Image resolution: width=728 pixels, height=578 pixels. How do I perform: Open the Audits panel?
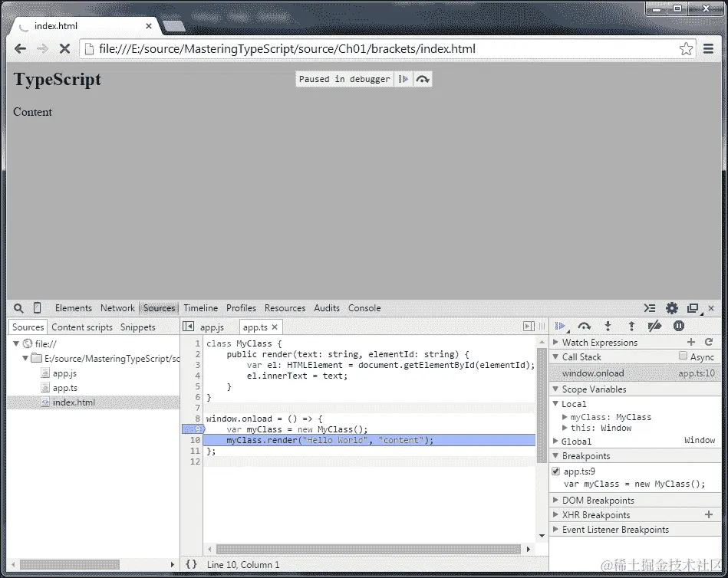pyautogui.click(x=327, y=308)
